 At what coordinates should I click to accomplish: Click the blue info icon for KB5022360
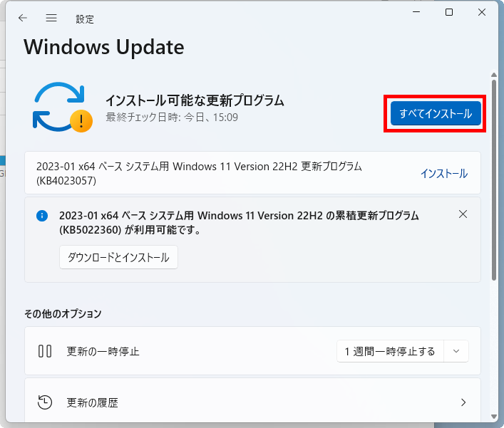[42, 216]
